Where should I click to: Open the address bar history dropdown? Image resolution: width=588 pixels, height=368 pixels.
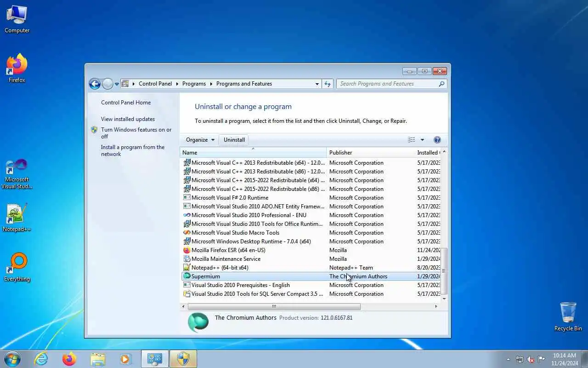[x=317, y=84]
